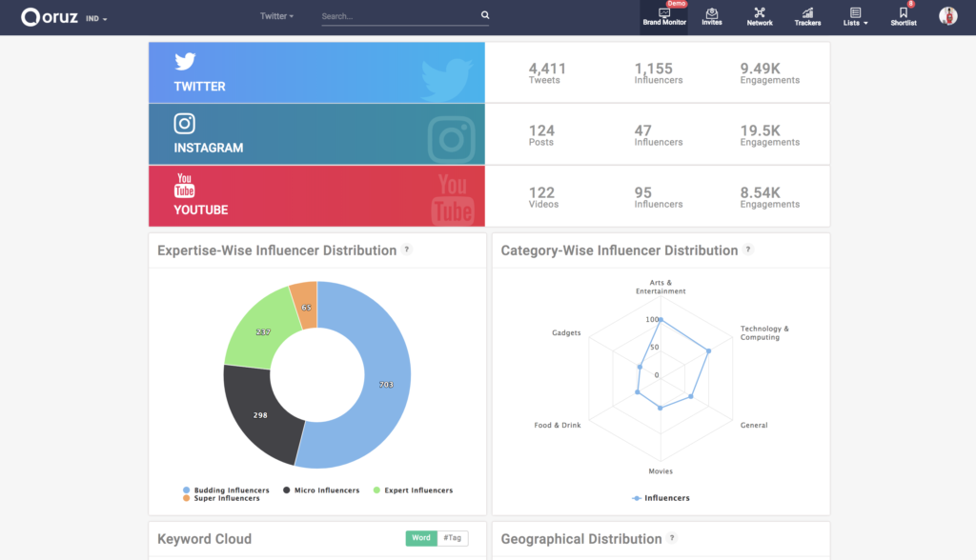This screenshot has height=560, width=976.
Task: Open the Shortlist bookmark icon
Action: pos(904,17)
